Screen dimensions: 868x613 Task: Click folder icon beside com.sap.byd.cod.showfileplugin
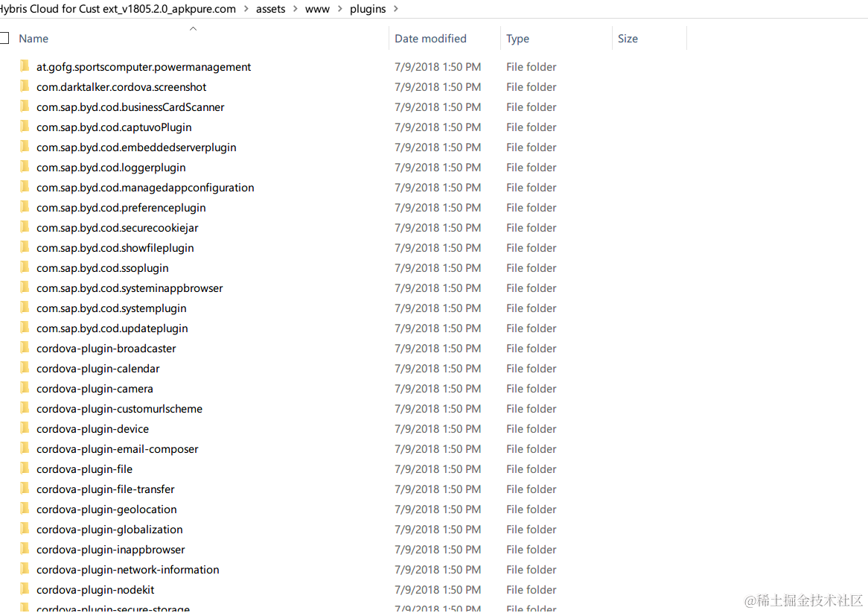point(25,247)
